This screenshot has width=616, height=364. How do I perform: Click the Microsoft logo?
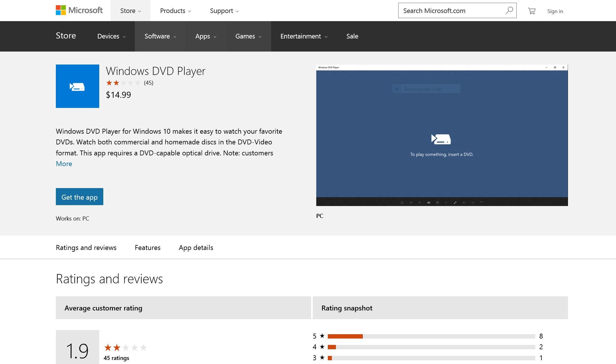pyautogui.click(x=79, y=10)
